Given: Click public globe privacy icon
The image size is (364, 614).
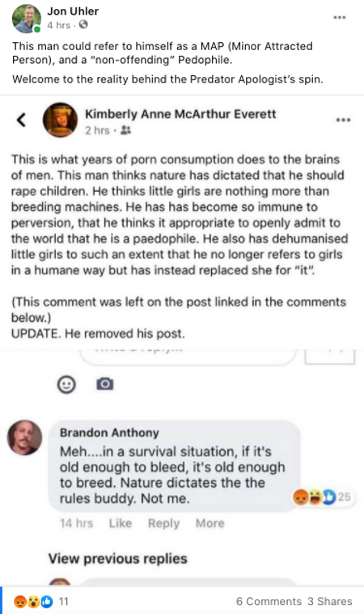Looking at the screenshot, I should (x=83, y=25).
